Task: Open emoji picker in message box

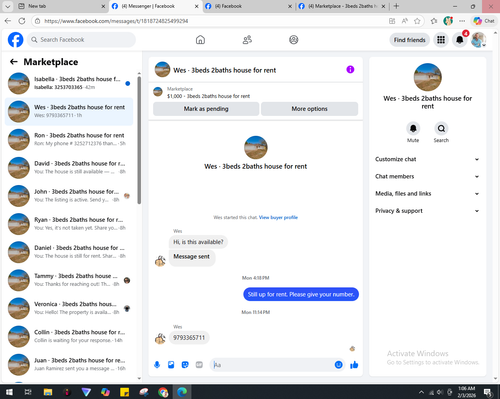Action: pos(338,365)
